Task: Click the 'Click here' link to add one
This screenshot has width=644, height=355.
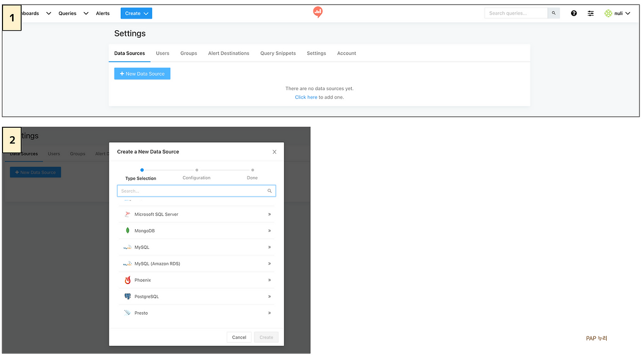Action: click(x=306, y=97)
